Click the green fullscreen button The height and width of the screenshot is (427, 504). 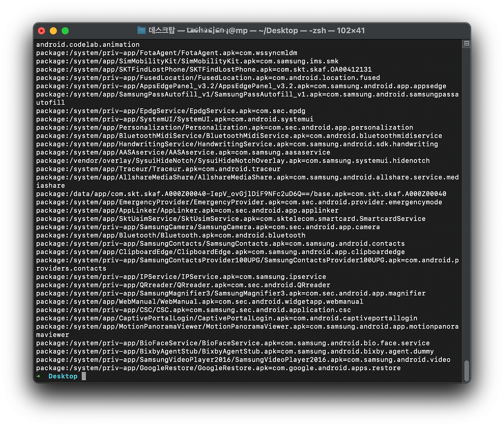(65, 30)
